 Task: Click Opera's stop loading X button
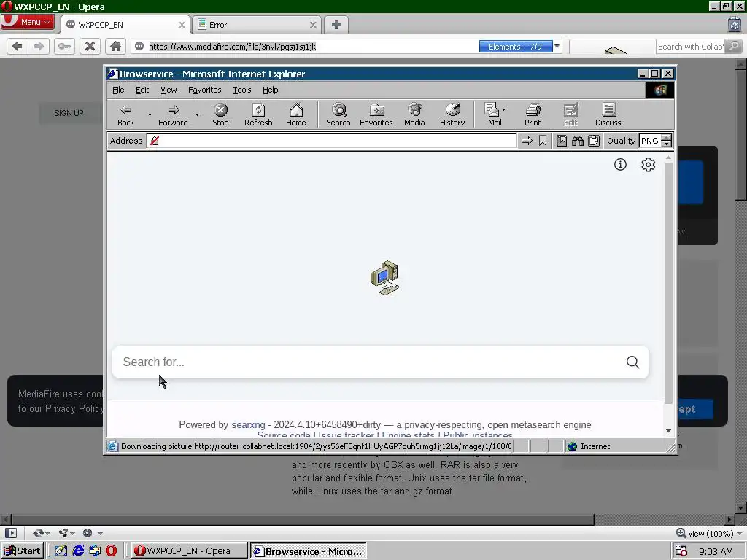pyautogui.click(x=90, y=46)
